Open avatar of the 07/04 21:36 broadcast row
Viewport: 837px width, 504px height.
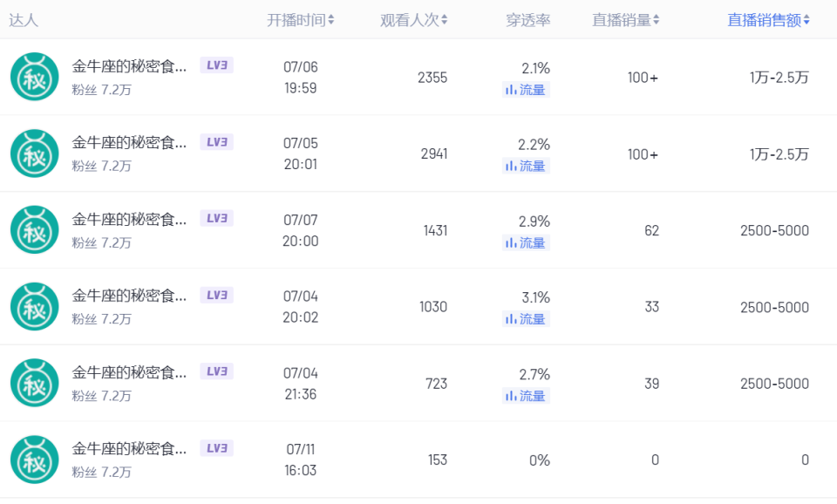35,383
